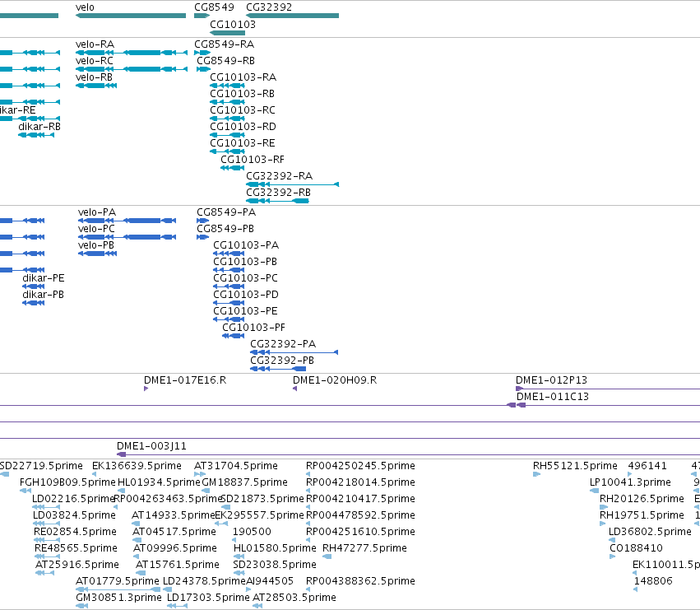Screen dimensions: 700x610
Task: Click EST LP10041.3prime
Action: click(x=594, y=491)
